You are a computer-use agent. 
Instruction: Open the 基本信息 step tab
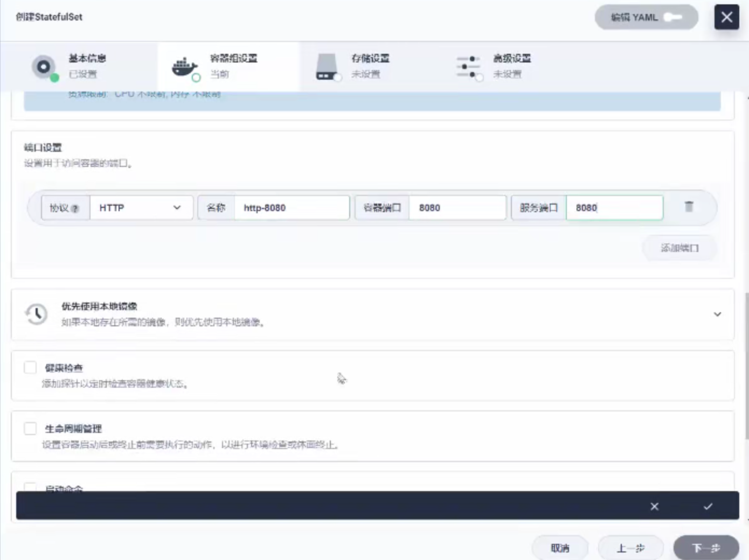[x=79, y=66]
